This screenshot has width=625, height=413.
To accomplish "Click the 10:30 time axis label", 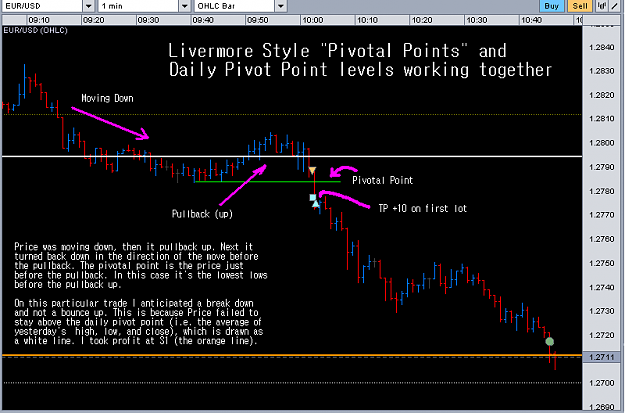I will (x=477, y=20).
